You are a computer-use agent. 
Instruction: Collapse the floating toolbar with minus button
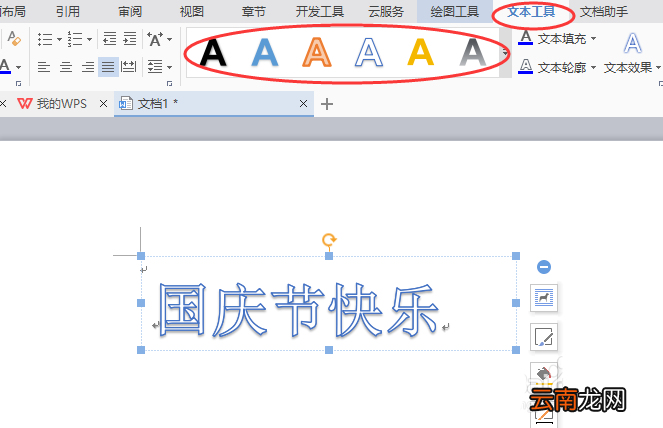[544, 267]
